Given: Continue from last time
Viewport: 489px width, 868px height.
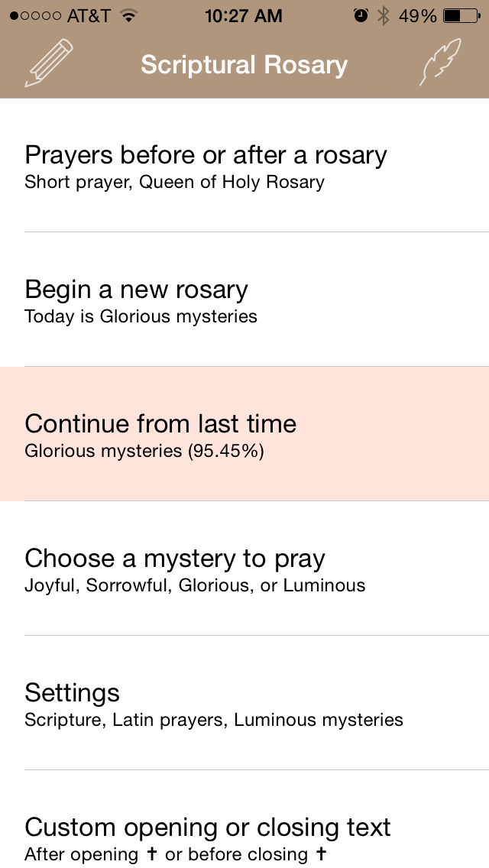Looking at the screenshot, I should (x=160, y=424).
